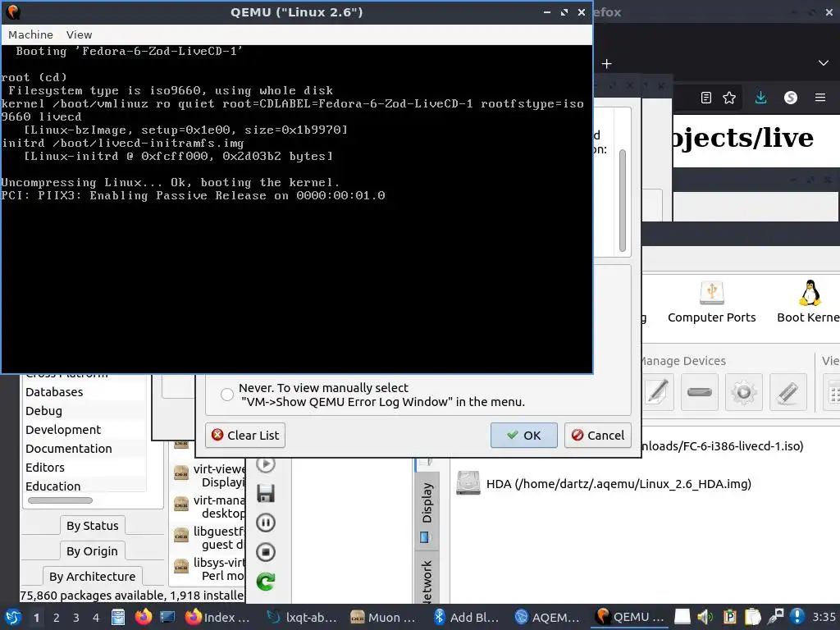Switch to the lxqt-ab... taskbar entry
Image resolution: width=840 pixels, height=630 pixels.
(x=302, y=618)
